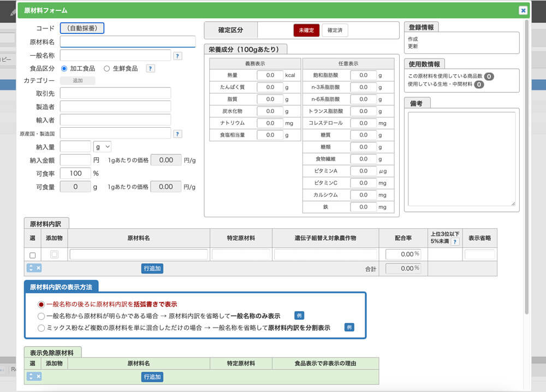Set 確定区分 to 未確定
The width and height of the screenshot is (546, 392).
(x=306, y=30)
